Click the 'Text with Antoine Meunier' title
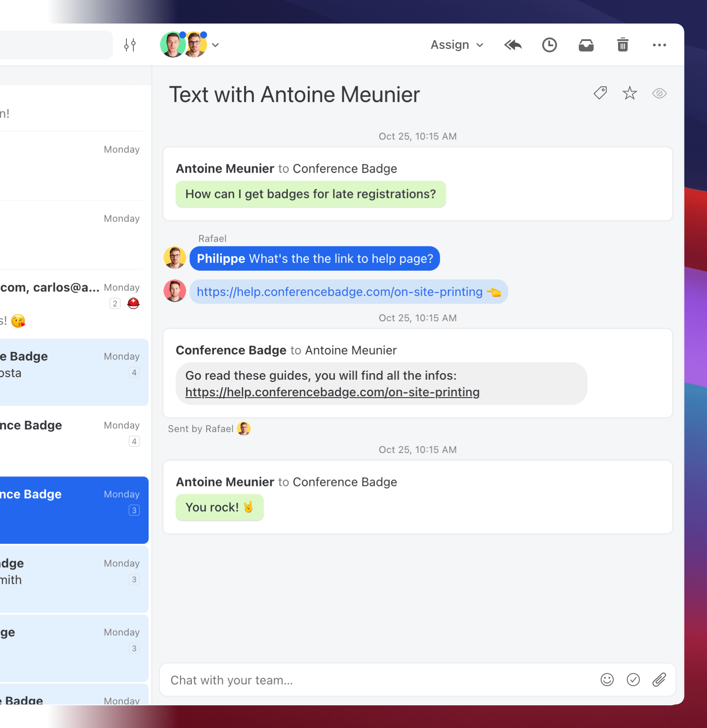 pyautogui.click(x=295, y=94)
